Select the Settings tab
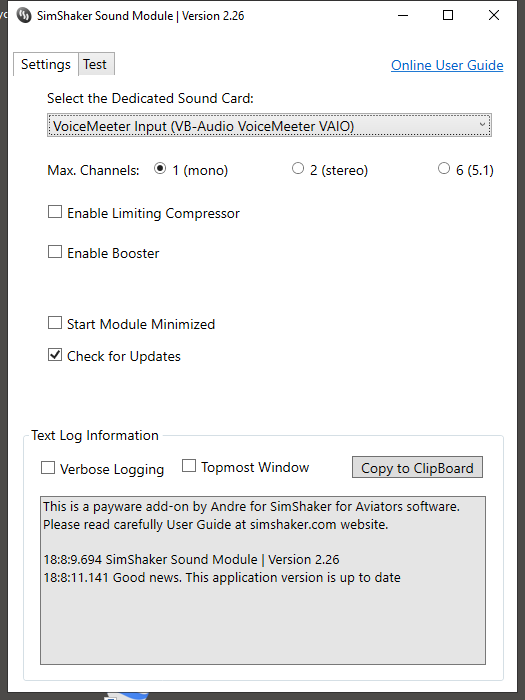Viewport: 525px width, 700px height. click(x=46, y=64)
